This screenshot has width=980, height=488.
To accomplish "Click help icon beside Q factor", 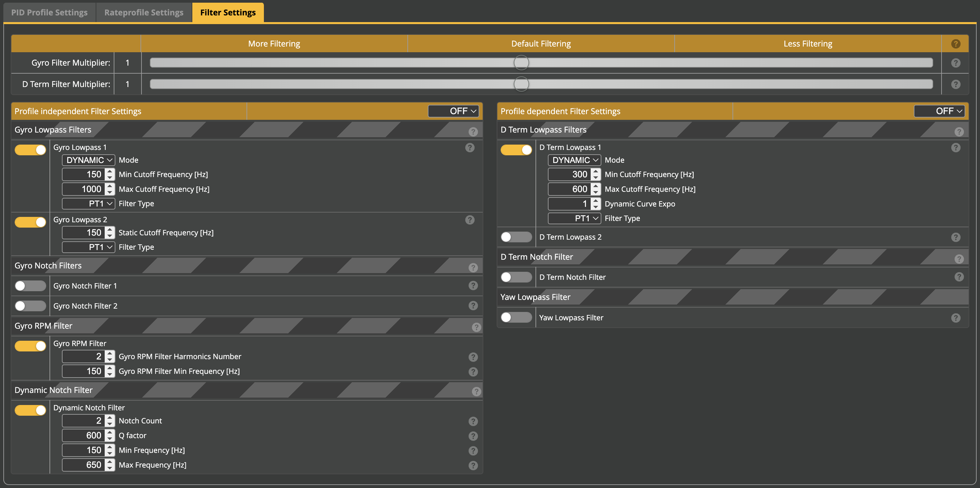I will [473, 436].
